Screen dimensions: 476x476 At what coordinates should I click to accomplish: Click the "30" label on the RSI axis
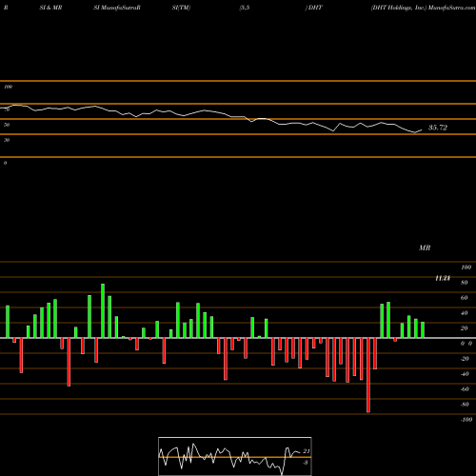(x=7, y=140)
